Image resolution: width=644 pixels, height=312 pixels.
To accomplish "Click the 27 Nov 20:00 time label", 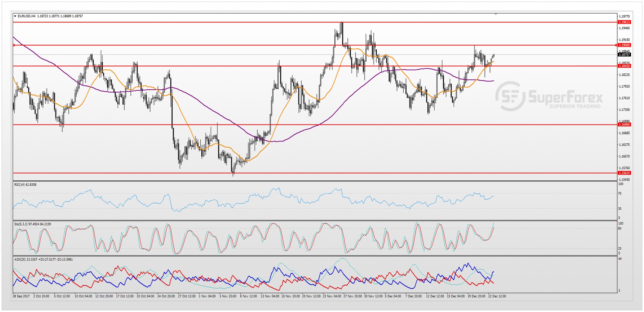I will [x=353, y=296].
